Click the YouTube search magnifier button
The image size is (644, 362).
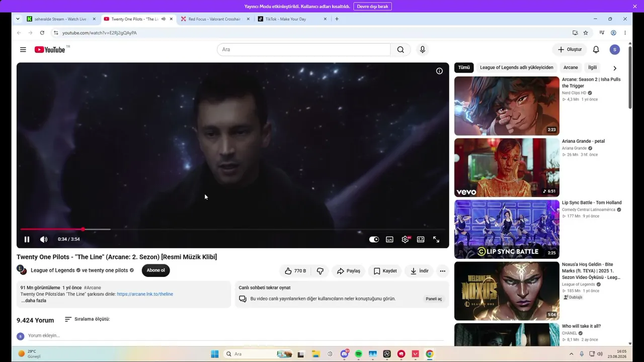(400, 49)
